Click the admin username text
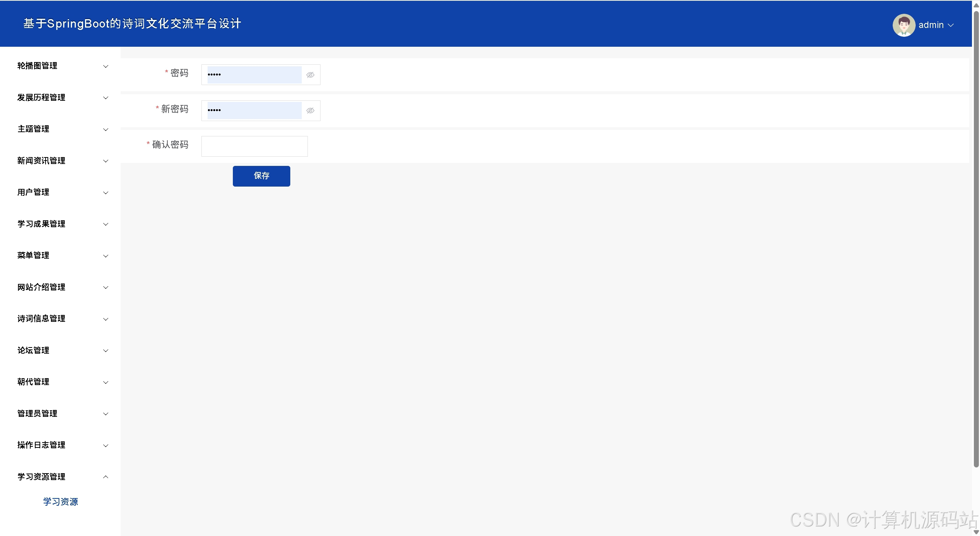The image size is (980, 536). 931,25
